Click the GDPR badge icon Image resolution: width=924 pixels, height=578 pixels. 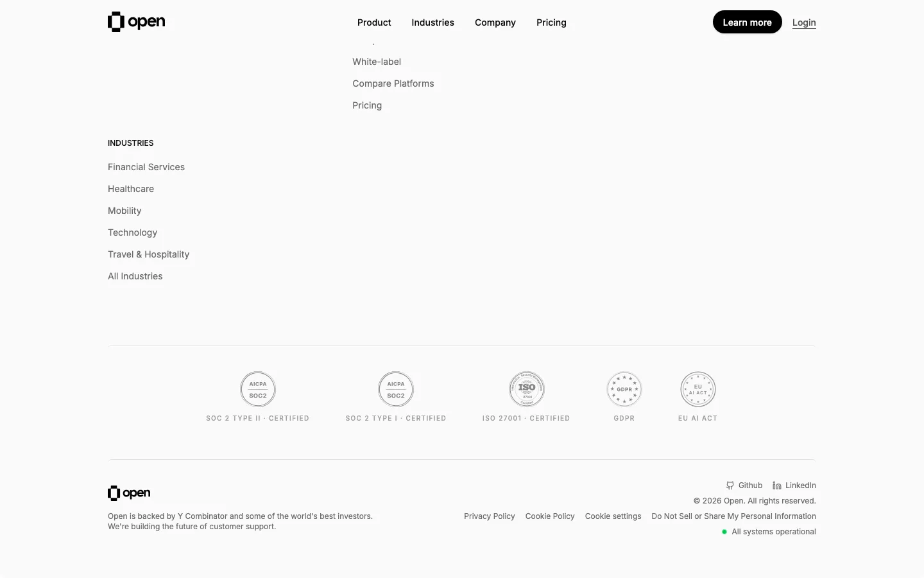pyautogui.click(x=624, y=389)
